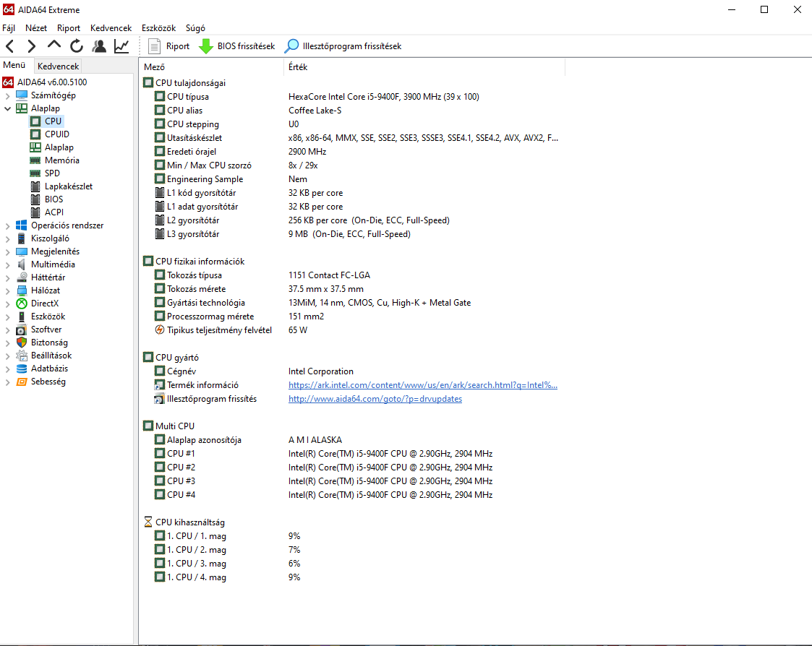Screen dimensions: 812x646
Task: Expand the Operációs rendszer node
Action: (x=7, y=225)
